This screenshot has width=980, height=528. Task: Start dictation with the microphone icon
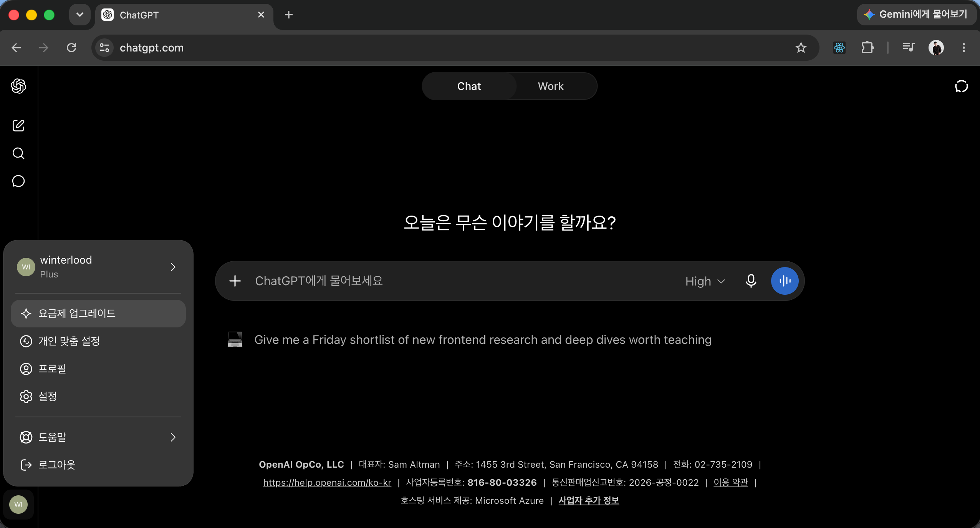(751, 281)
